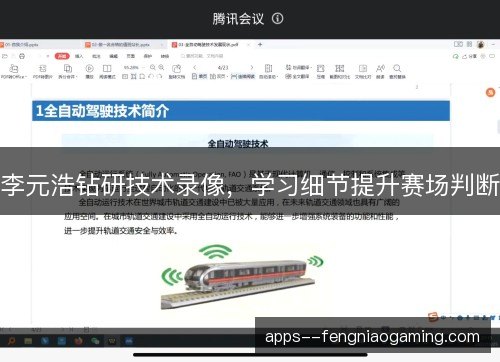The width and height of the screenshot is (500, 362).
Task: Select 双页 two-page layout
Action: click(218, 76)
